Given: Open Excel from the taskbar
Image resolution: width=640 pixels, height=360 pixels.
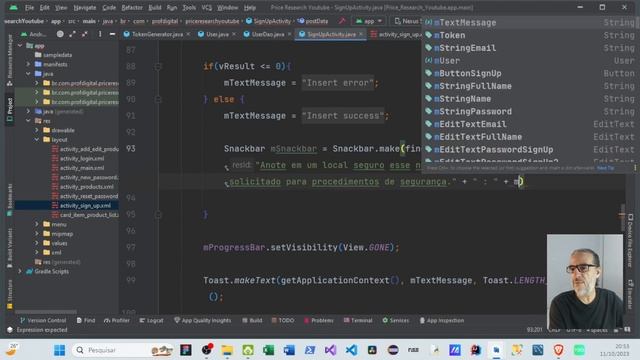Looking at the screenshot, I should click(269, 350).
